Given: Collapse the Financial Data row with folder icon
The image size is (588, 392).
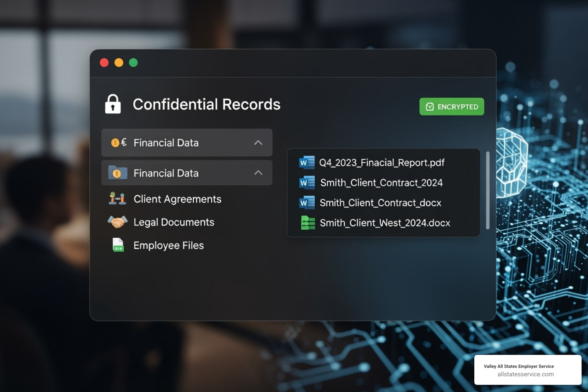Looking at the screenshot, I should point(258,173).
